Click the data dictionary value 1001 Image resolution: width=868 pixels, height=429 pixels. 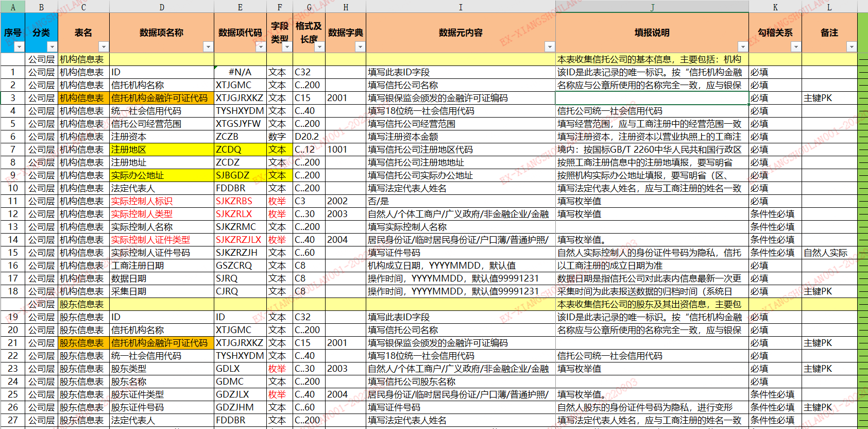pos(346,150)
